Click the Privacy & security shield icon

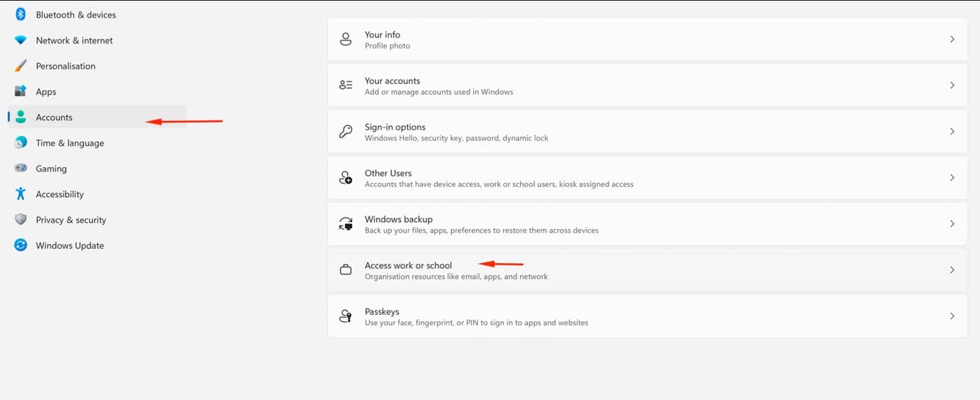point(21,219)
